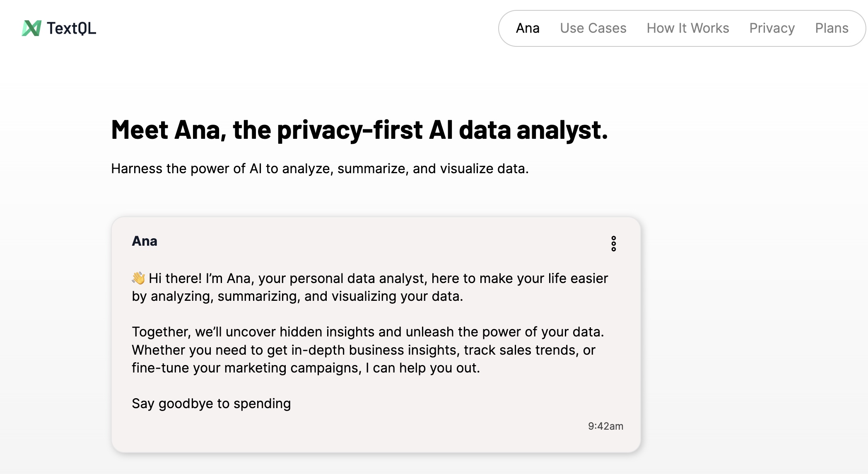The height and width of the screenshot is (474, 868).
Task: Click the 'Whether you need to get' line
Action: click(363, 350)
